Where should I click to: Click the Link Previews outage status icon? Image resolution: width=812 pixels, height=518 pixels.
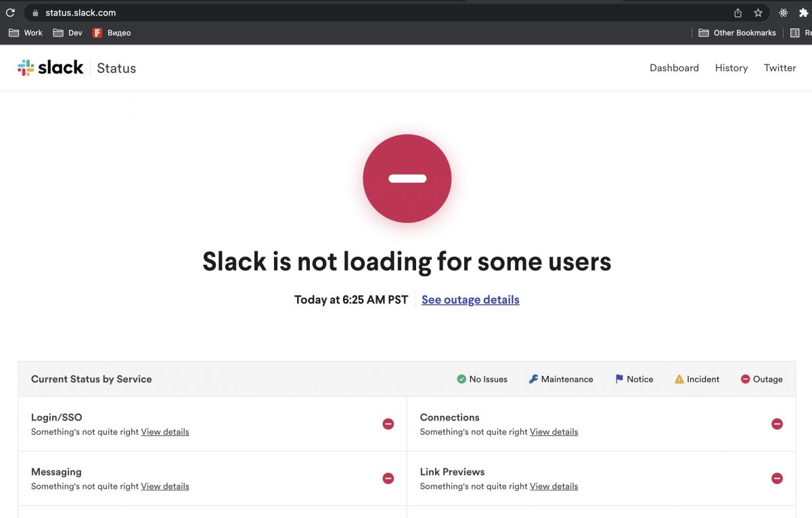(x=777, y=478)
